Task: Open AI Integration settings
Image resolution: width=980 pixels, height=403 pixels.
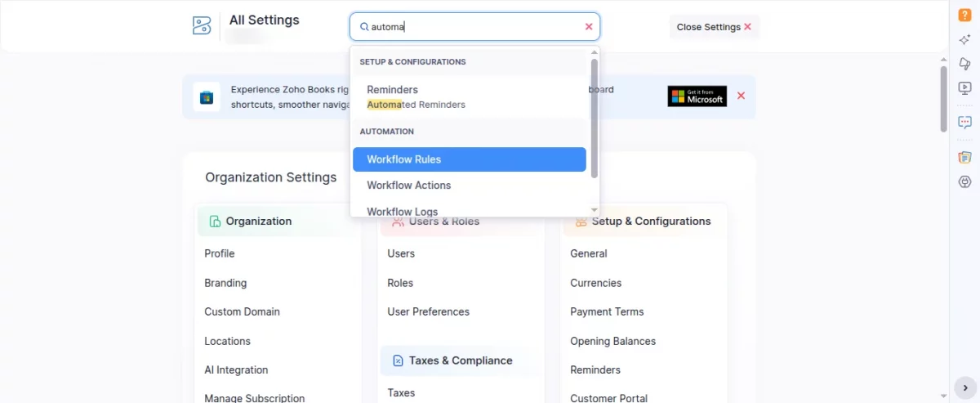Action: (236, 370)
